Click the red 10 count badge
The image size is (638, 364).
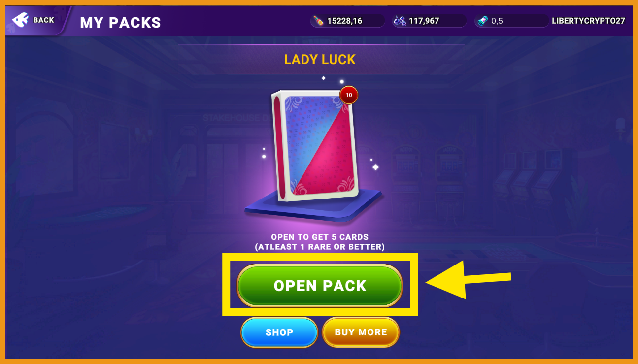(349, 95)
